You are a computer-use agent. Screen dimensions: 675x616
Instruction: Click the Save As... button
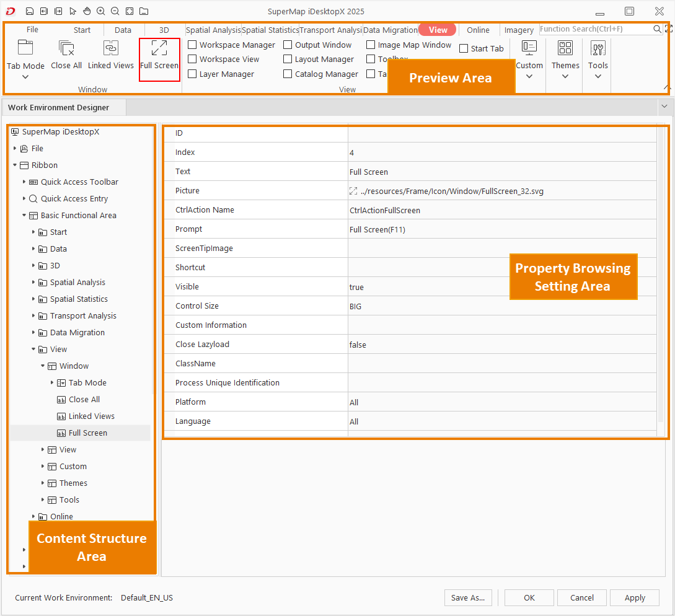(468, 597)
